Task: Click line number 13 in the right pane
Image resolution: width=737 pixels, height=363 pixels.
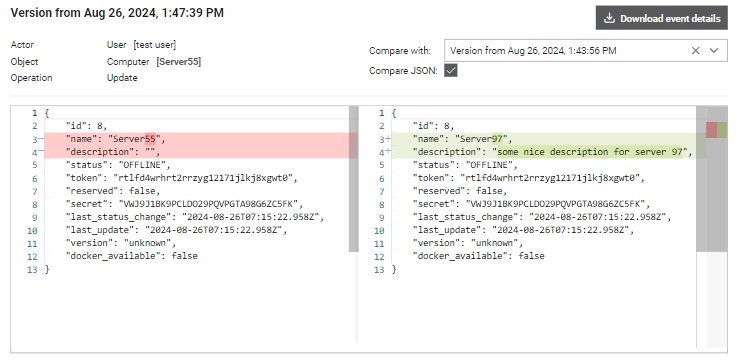Action: pyautogui.click(x=380, y=270)
